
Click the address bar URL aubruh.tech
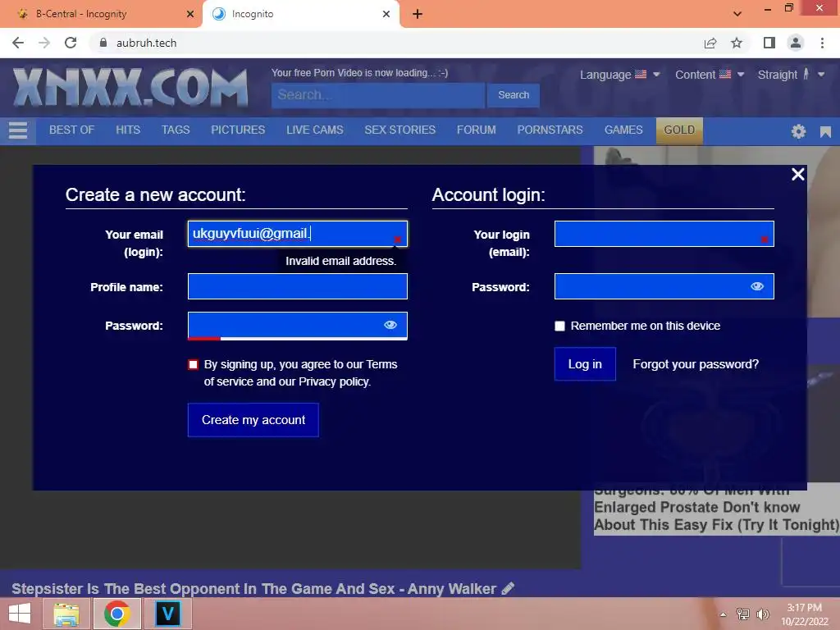tap(146, 43)
